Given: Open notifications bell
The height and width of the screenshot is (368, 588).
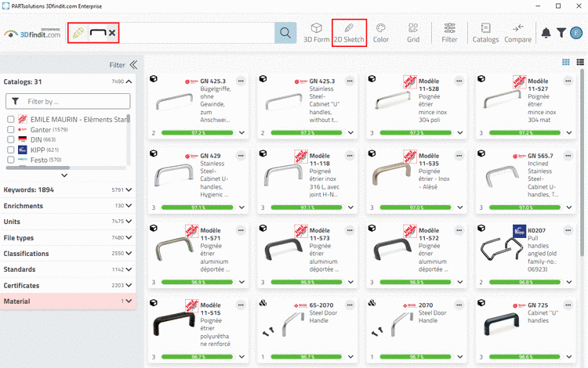Looking at the screenshot, I should pyautogui.click(x=546, y=33).
